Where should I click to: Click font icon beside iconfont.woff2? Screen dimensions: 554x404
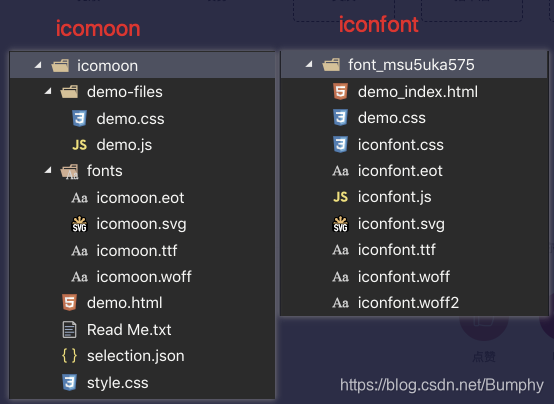[341, 303]
